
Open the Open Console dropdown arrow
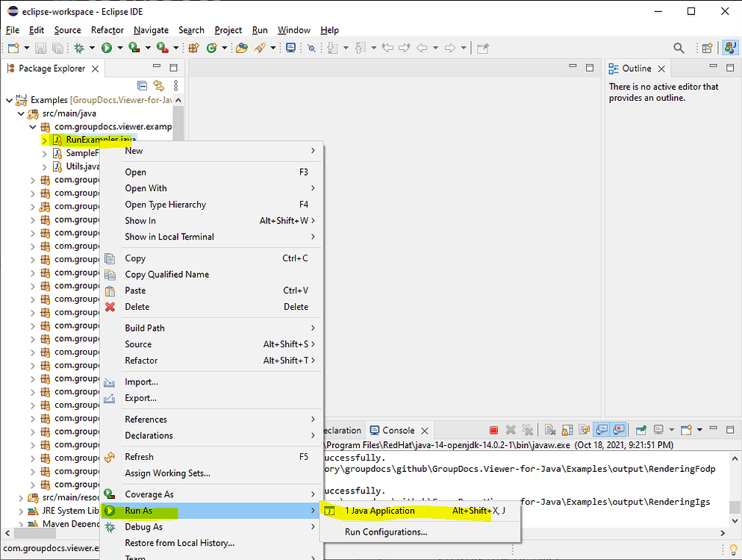click(699, 430)
